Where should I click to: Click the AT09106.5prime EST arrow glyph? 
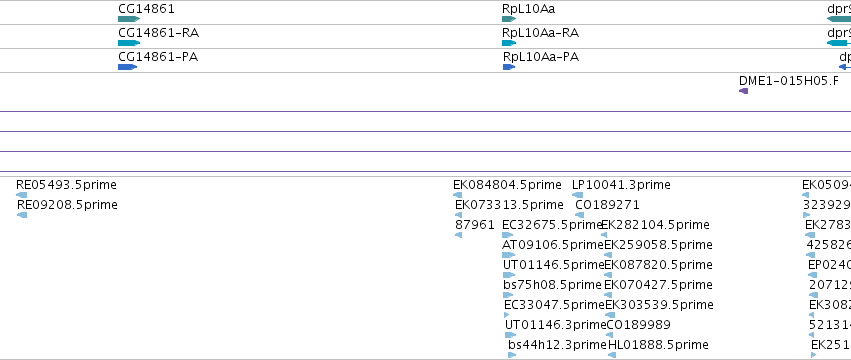pyautogui.click(x=509, y=255)
